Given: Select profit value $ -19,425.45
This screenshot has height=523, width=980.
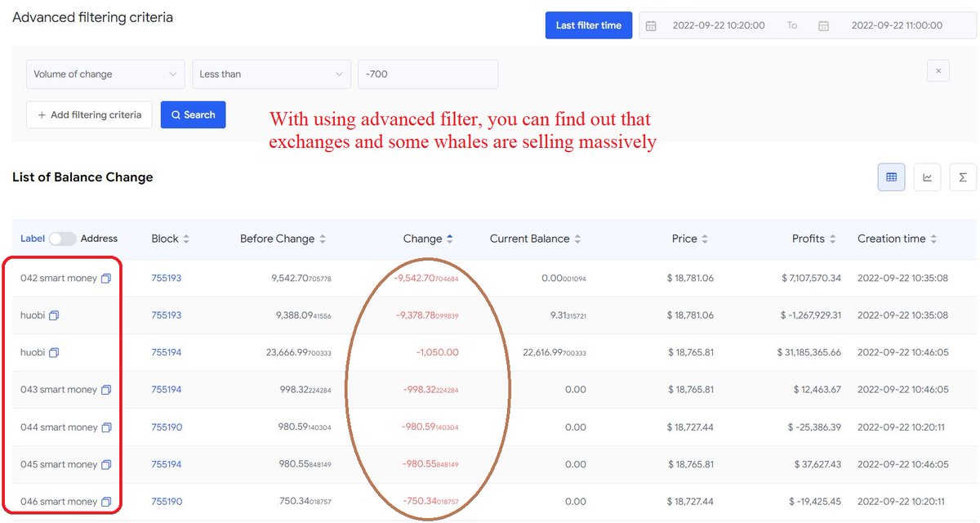Looking at the screenshot, I should coord(814,502).
